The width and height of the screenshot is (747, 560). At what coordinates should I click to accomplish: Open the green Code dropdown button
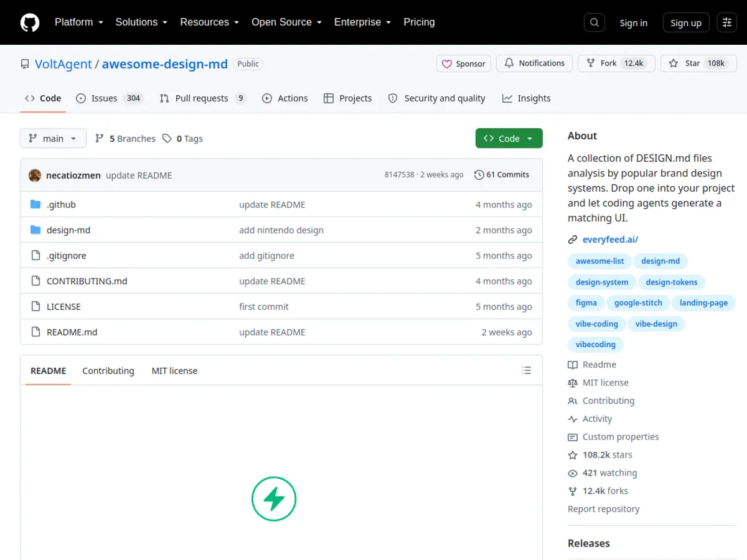509,138
